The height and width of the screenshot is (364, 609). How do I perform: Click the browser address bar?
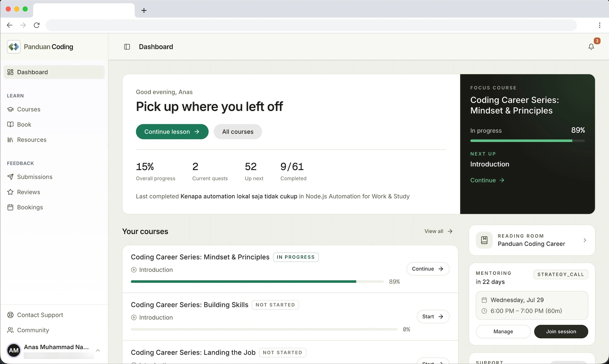click(x=311, y=25)
